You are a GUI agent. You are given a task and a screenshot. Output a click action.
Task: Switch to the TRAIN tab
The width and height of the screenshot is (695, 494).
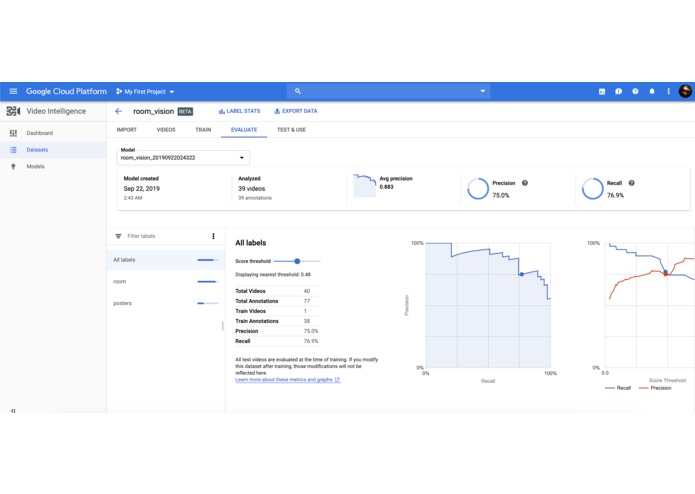(x=203, y=130)
